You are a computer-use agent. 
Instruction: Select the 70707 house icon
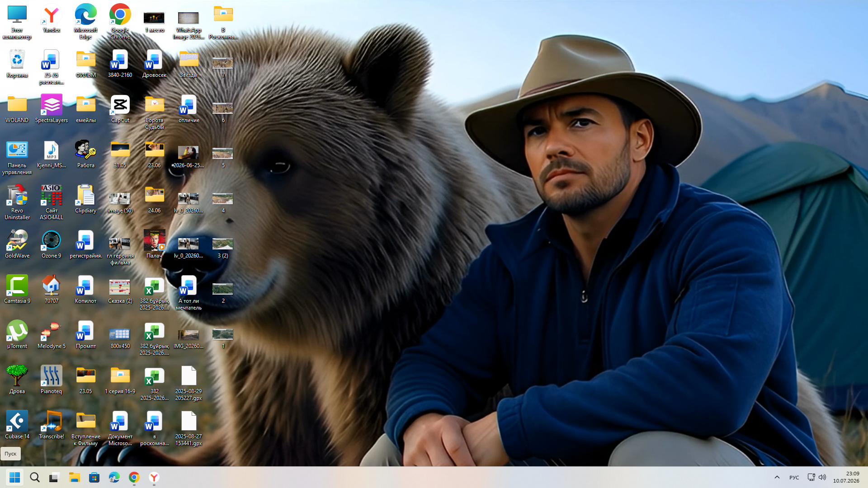[x=52, y=289]
